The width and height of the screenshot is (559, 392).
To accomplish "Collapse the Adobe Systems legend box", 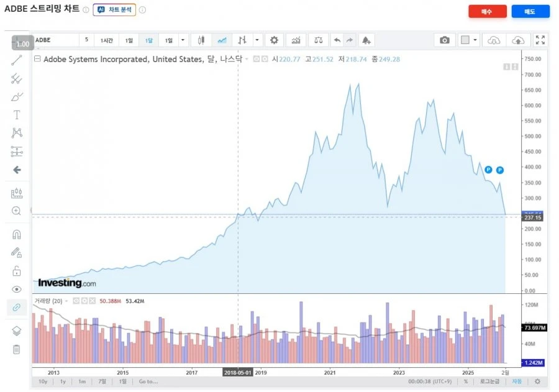I will pos(37,59).
